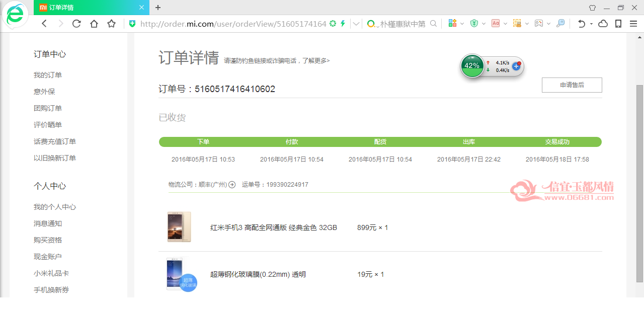The height and width of the screenshot is (309, 644).
Task: Open the colorful extensions grid icon
Action: pyautogui.click(x=452, y=24)
